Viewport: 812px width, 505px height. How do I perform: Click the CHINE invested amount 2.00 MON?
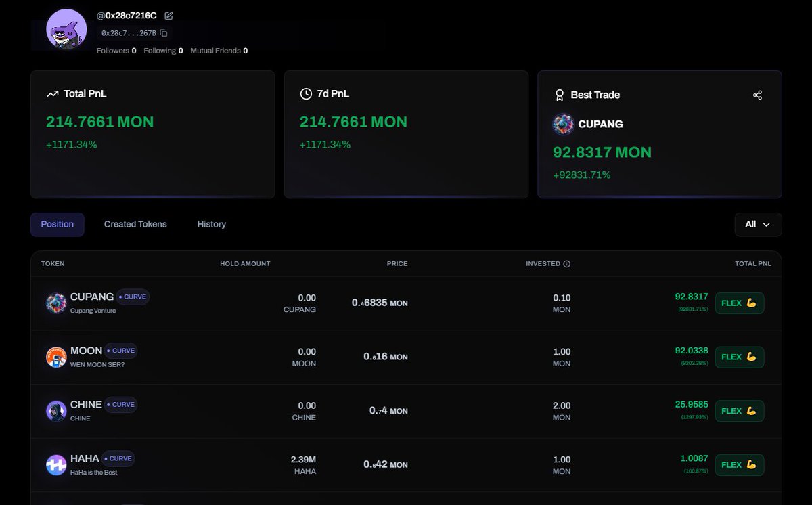point(562,411)
